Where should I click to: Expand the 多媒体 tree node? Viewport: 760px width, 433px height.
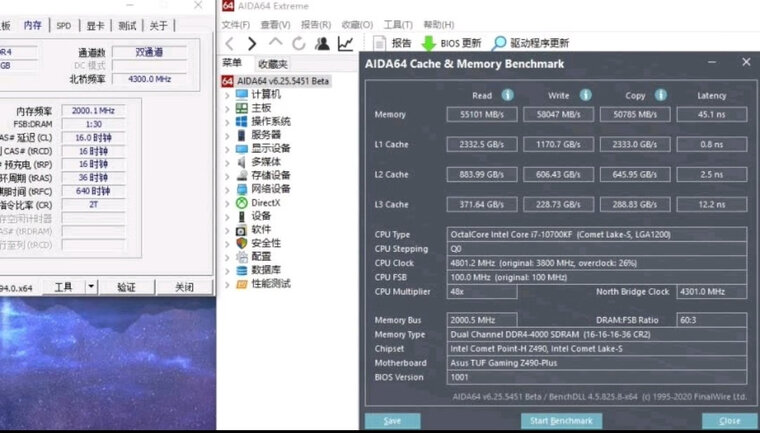[x=227, y=162]
